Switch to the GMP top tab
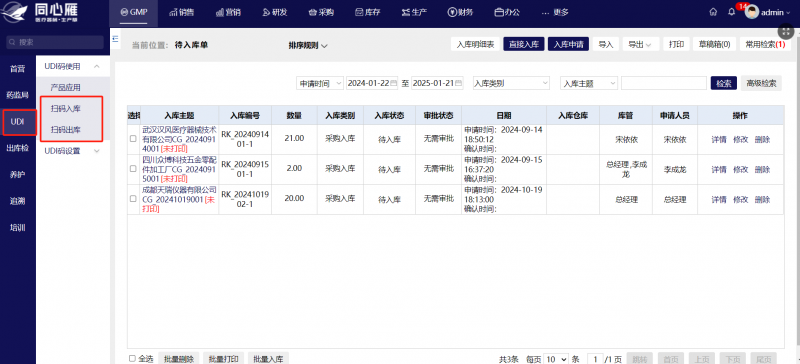This screenshot has width=800, height=364. point(134,13)
